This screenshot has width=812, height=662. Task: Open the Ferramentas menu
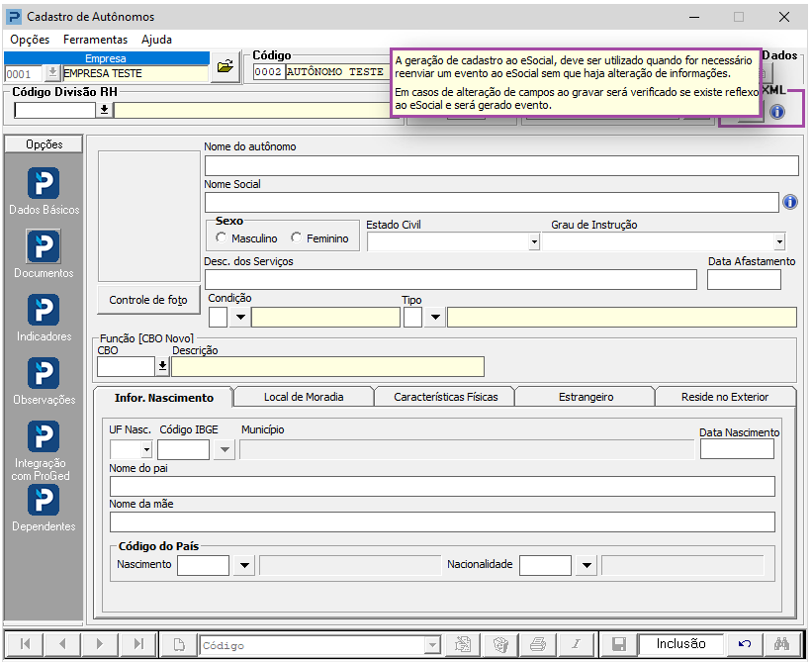tap(95, 40)
